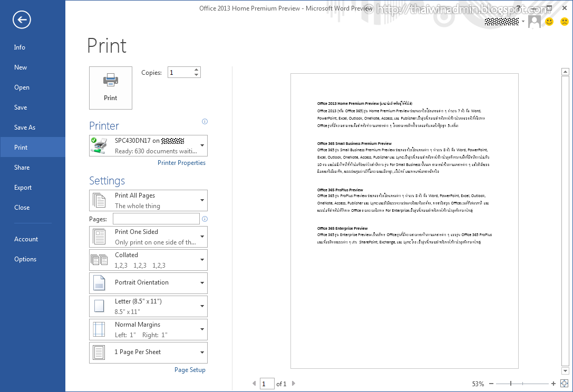Click the Print button with printer icon
The width and height of the screenshot is (573, 392).
[110, 87]
